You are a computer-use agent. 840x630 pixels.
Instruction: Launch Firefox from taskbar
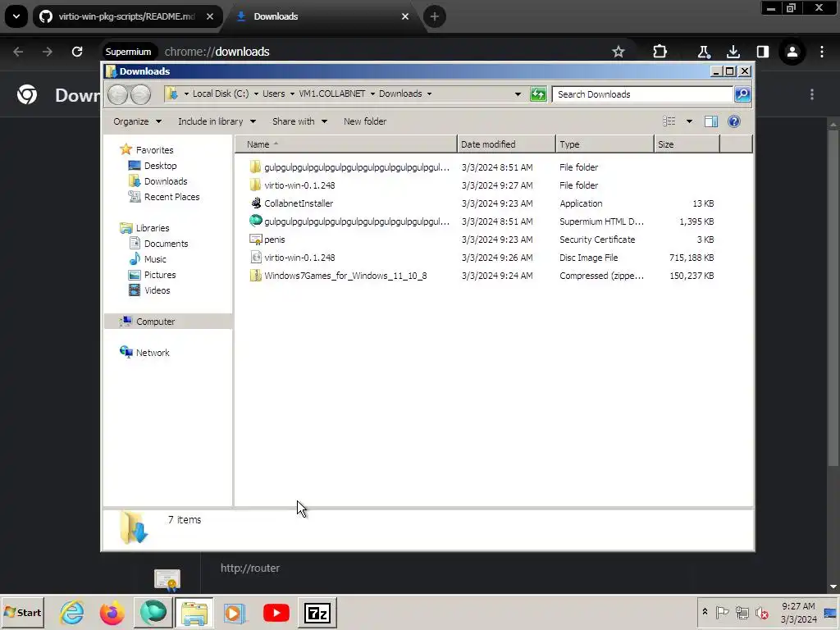112,612
